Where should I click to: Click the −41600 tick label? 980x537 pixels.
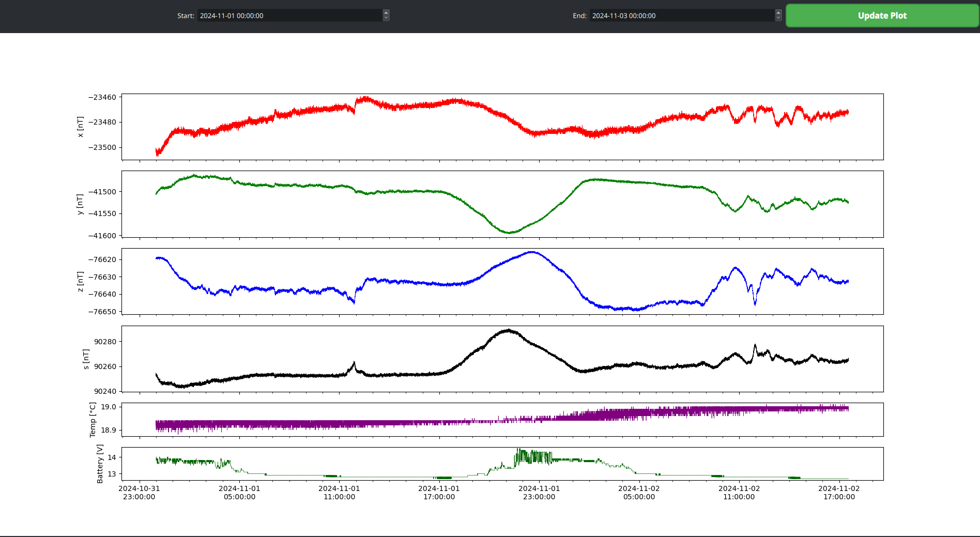click(102, 236)
